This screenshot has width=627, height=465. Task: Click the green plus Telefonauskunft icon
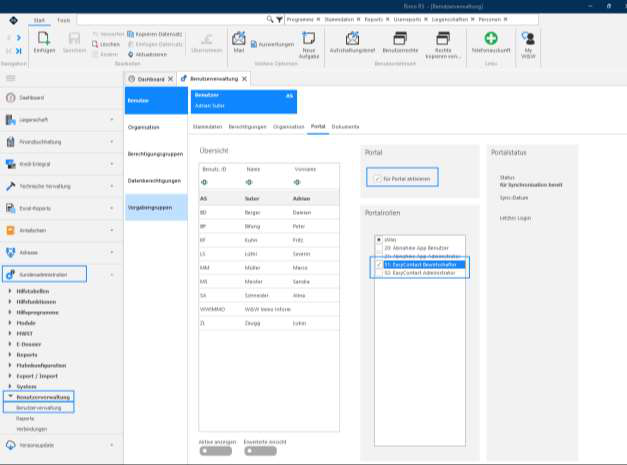(x=491, y=38)
